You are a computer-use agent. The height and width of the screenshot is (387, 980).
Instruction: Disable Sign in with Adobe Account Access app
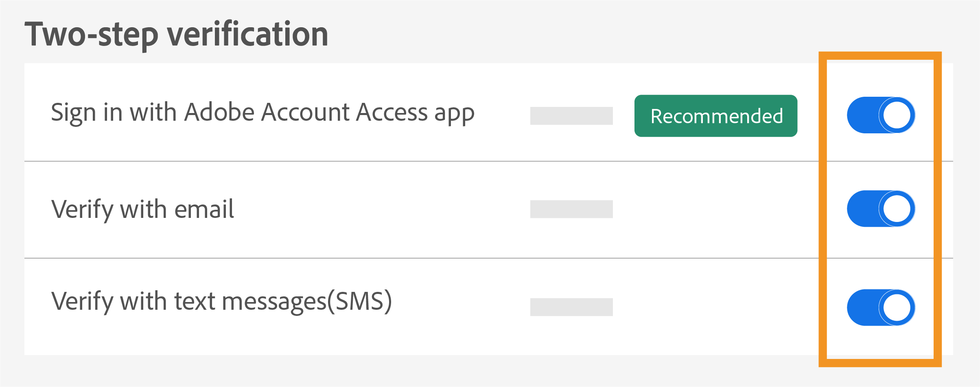tap(881, 115)
